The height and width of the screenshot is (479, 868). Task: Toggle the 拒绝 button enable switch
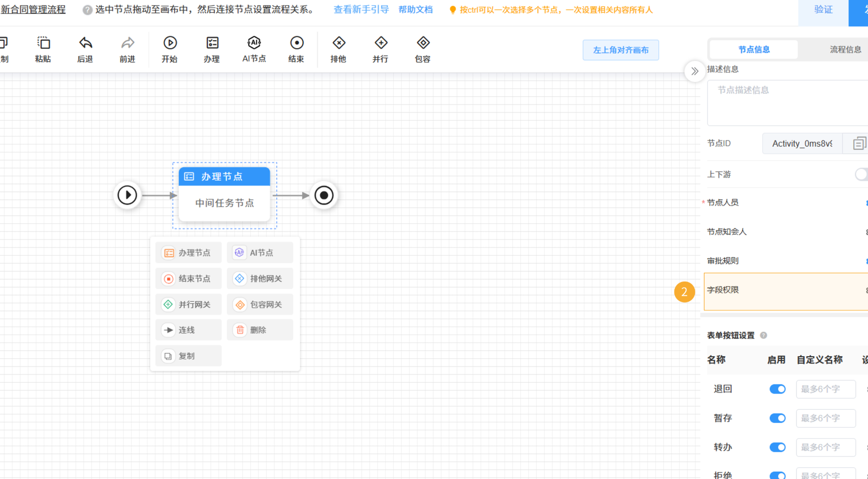[778, 475]
